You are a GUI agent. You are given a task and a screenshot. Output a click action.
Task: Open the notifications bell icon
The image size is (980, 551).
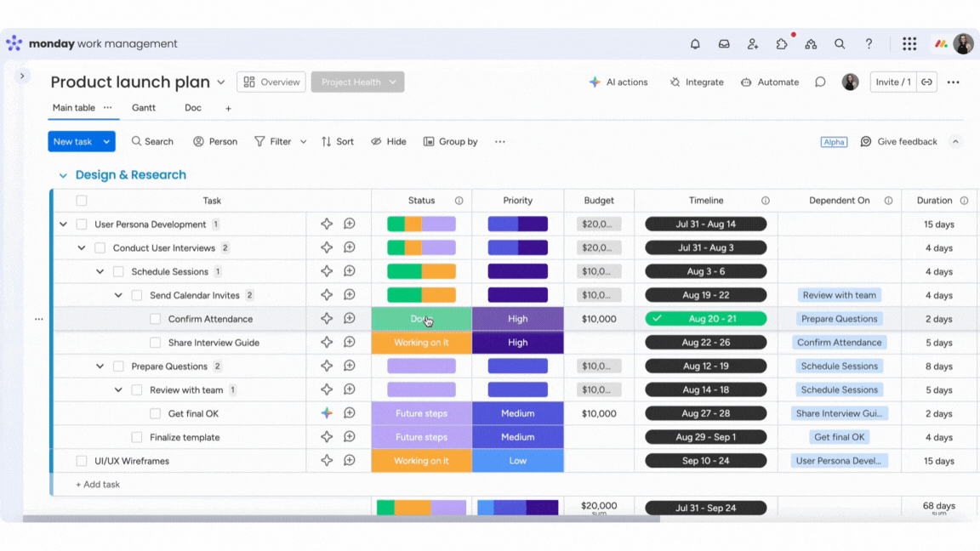point(695,44)
